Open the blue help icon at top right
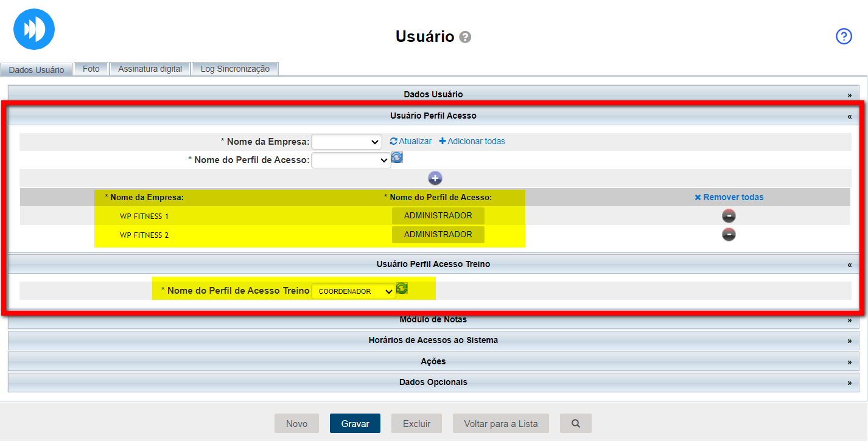The width and height of the screenshot is (868, 447). pos(844,36)
